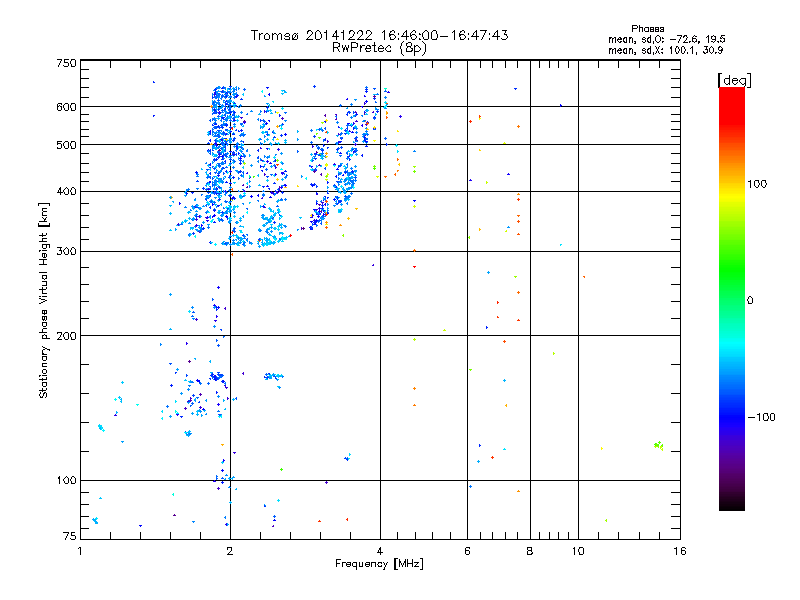Image resolution: width=800 pixels, height=600 pixels.
Task: Click the colorbar tick label '-100'
Action: (761, 417)
